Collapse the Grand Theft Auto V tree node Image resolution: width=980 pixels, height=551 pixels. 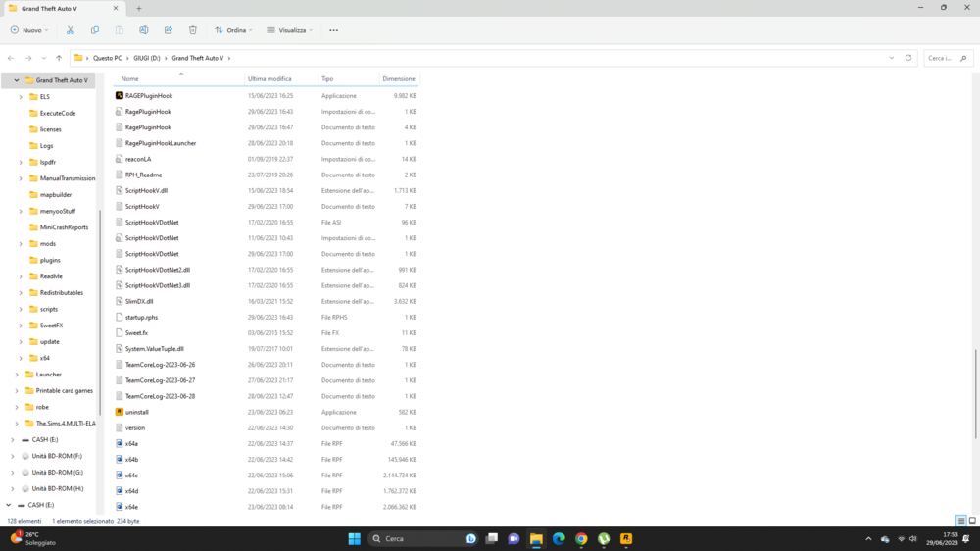point(17,80)
